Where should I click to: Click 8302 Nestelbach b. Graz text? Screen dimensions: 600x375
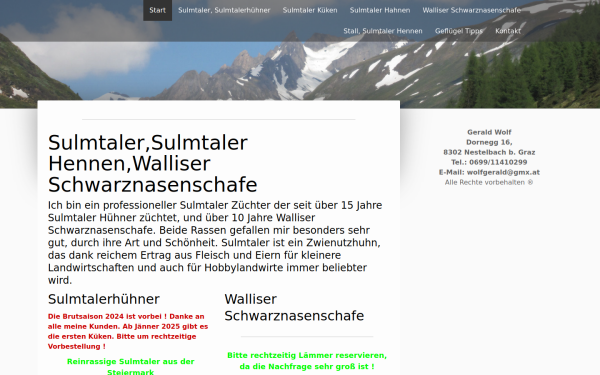click(x=489, y=152)
